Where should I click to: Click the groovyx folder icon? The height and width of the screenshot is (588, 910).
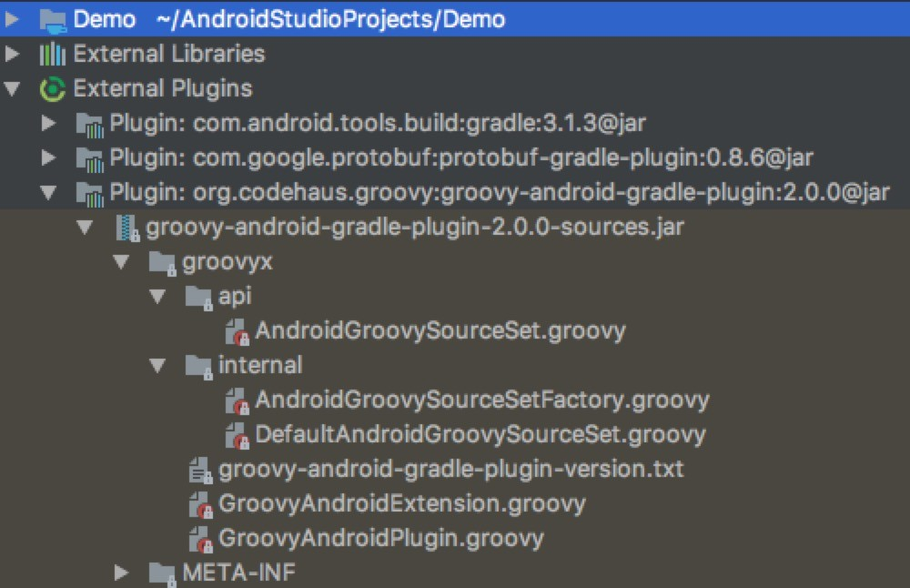(x=163, y=263)
